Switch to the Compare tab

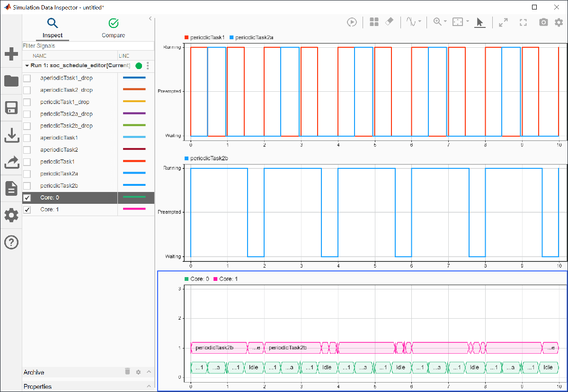click(x=113, y=28)
